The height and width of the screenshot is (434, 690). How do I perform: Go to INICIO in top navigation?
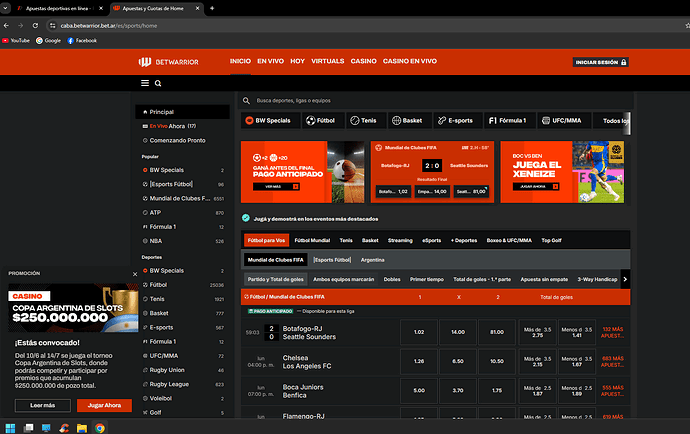(240, 61)
